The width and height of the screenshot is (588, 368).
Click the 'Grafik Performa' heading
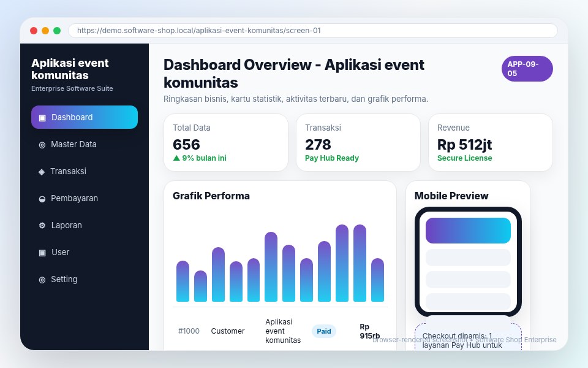click(x=211, y=196)
